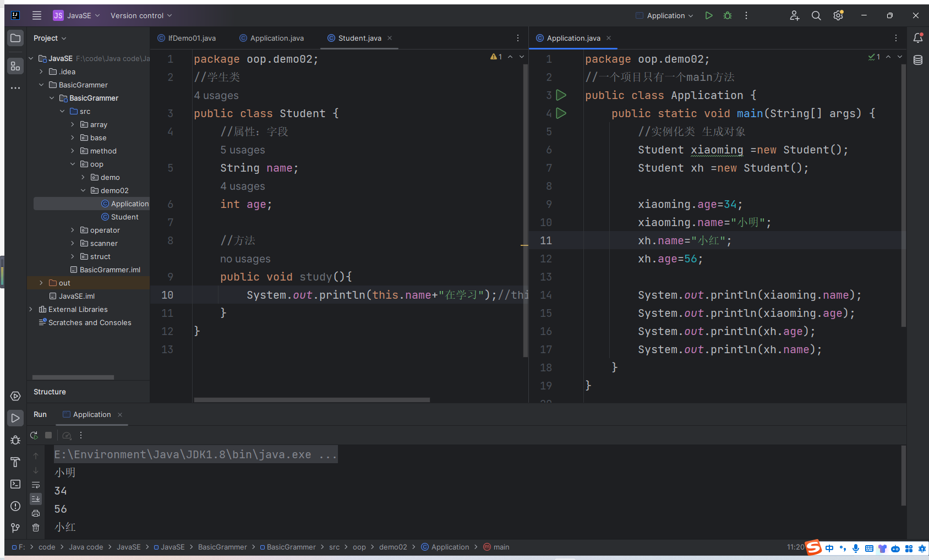Screen dimensions: 929x560
Task: Open the Database tool window icon
Action: pyautogui.click(x=917, y=60)
